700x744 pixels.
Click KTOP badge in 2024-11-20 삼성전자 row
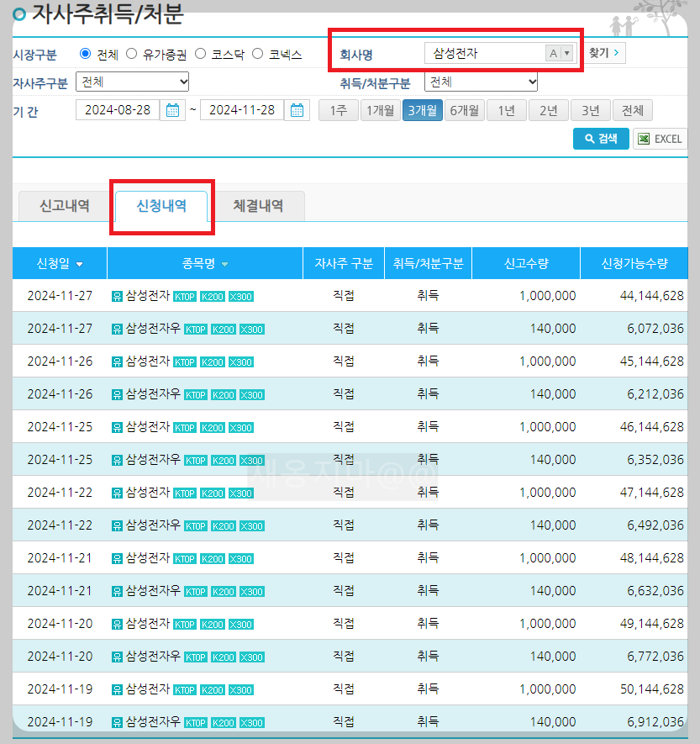(x=185, y=625)
